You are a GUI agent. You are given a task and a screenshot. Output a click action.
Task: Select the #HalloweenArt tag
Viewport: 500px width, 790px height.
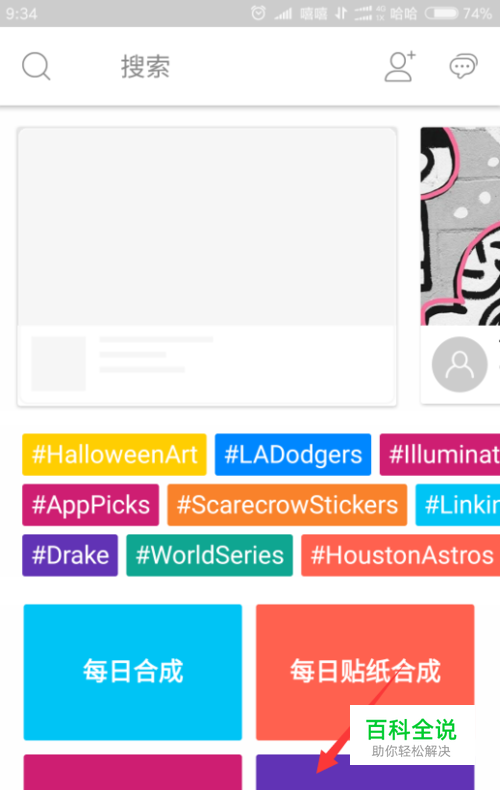[x=114, y=454]
